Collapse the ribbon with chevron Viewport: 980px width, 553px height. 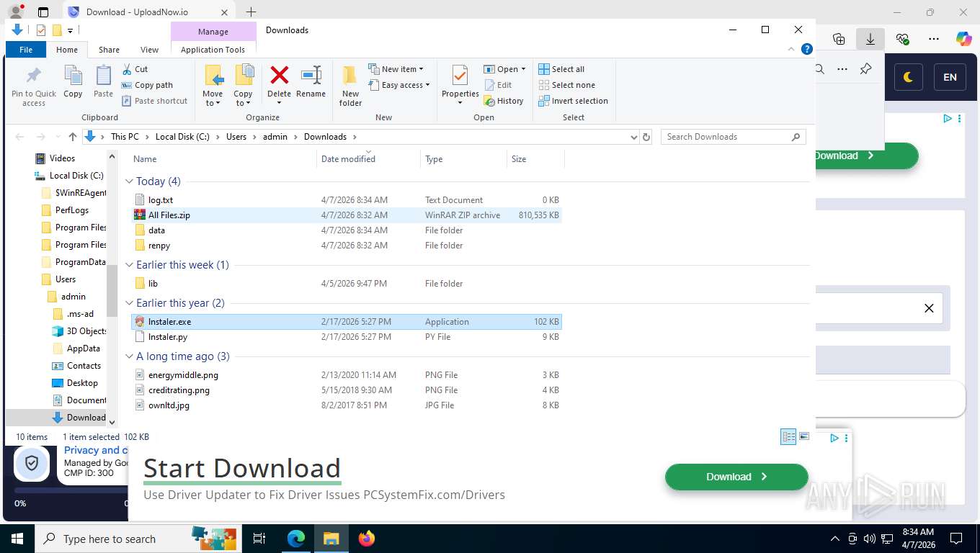[x=791, y=49]
